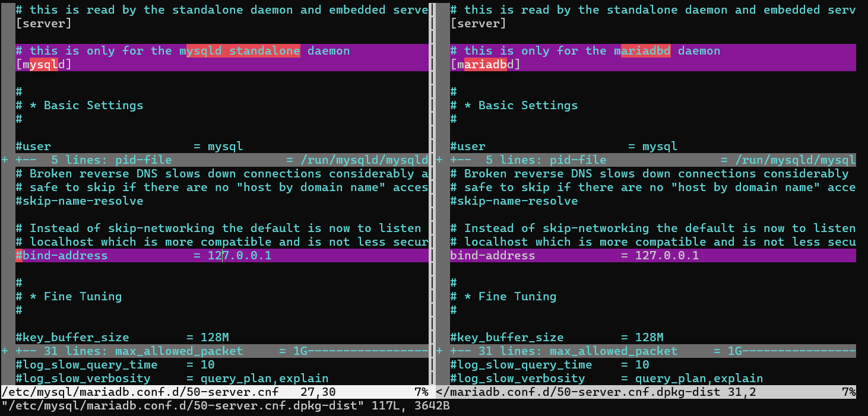This screenshot has height=416, width=868.
Task: Click #skip-name-resolve in the right pane
Action: tap(514, 201)
